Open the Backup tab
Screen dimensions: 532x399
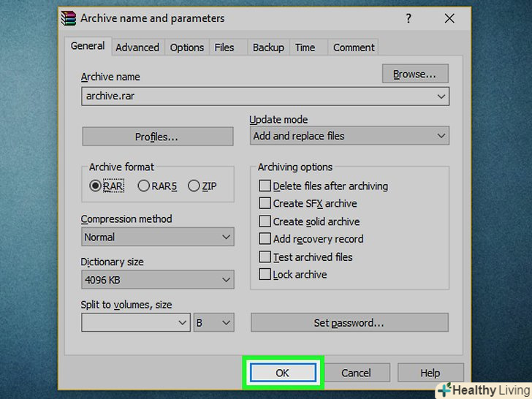click(x=268, y=47)
